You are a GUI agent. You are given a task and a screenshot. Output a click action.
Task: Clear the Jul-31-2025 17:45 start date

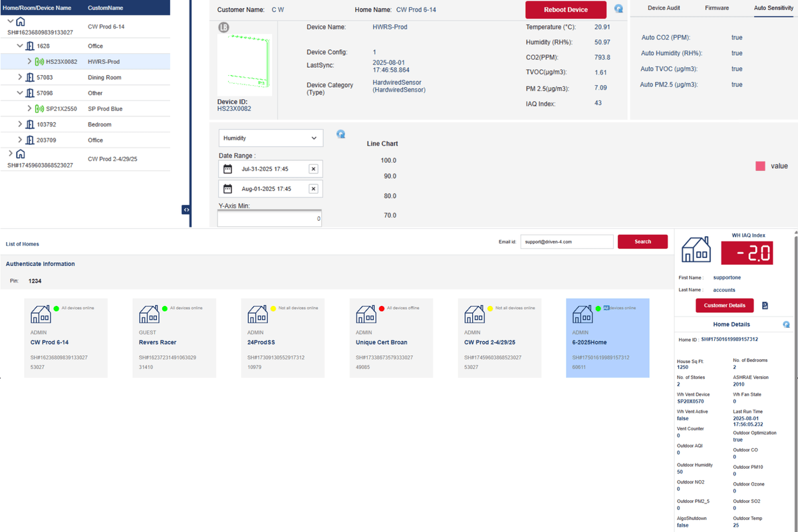[313, 169]
